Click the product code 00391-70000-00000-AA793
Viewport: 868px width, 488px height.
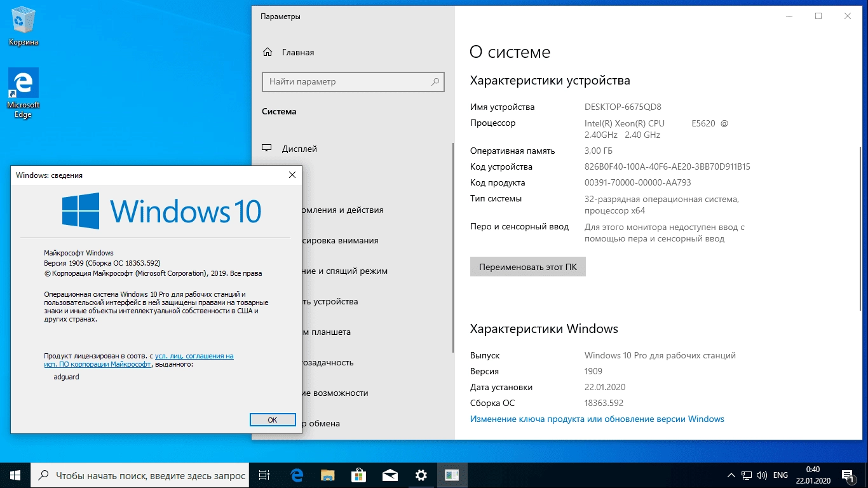click(x=637, y=182)
